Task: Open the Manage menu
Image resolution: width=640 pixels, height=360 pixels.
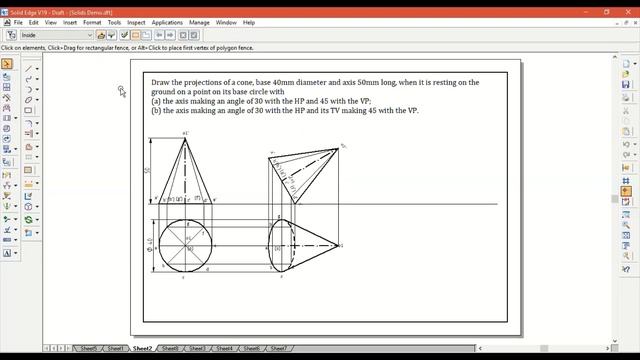Action: pyautogui.click(x=199, y=22)
